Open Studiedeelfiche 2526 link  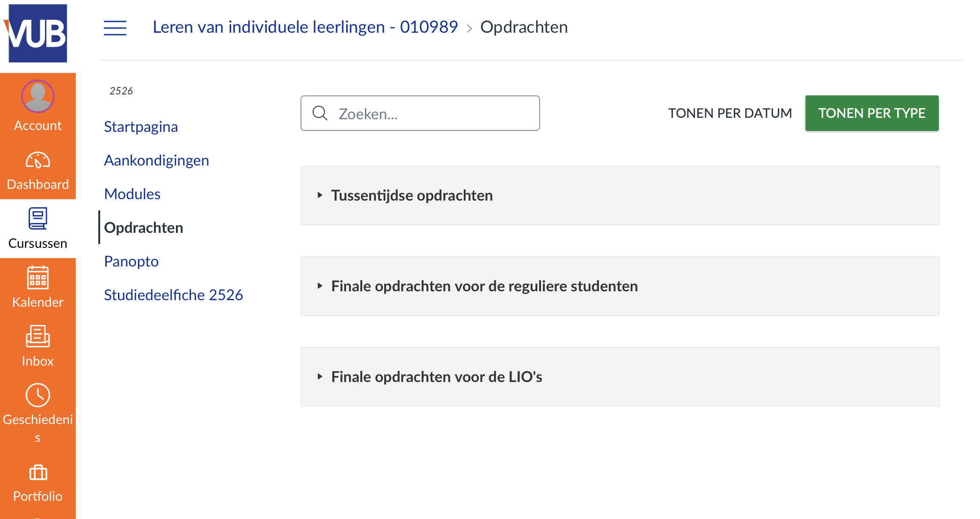[x=173, y=295]
